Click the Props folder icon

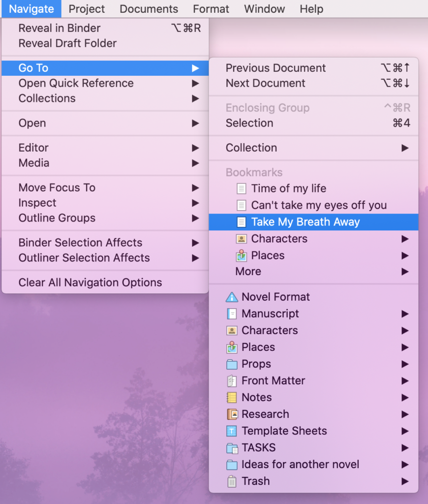(x=231, y=364)
